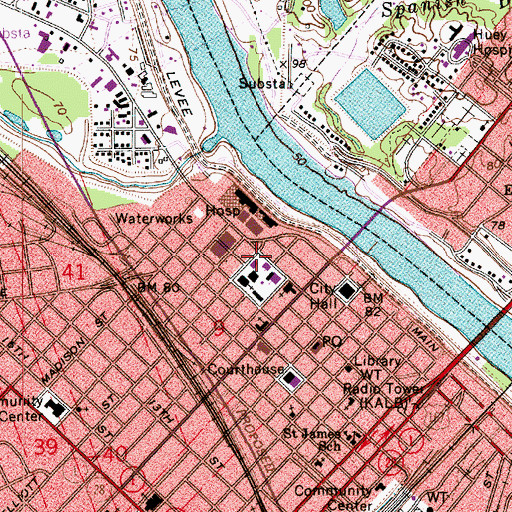Click the red section number 39
The image size is (512, 512).
tap(46, 447)
